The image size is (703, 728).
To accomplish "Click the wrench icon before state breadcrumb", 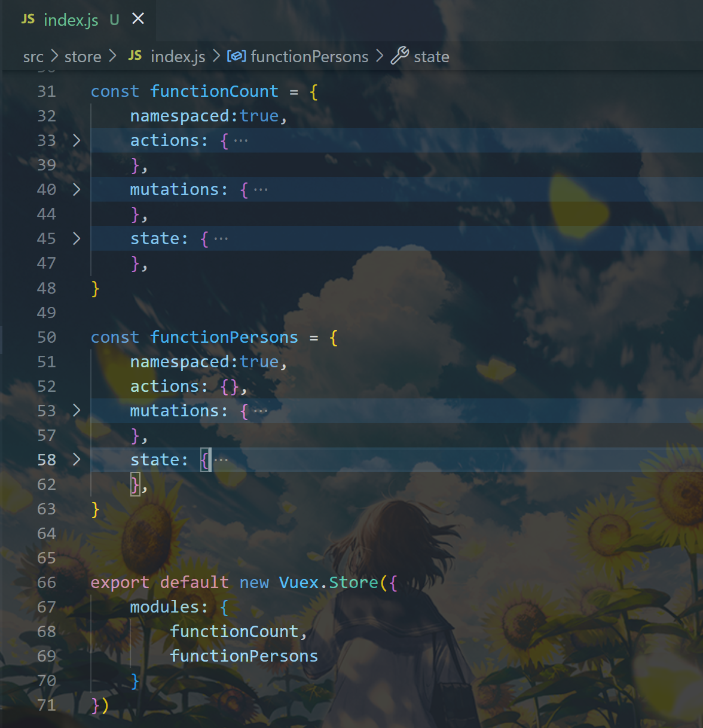I will (x=400, y=56).
